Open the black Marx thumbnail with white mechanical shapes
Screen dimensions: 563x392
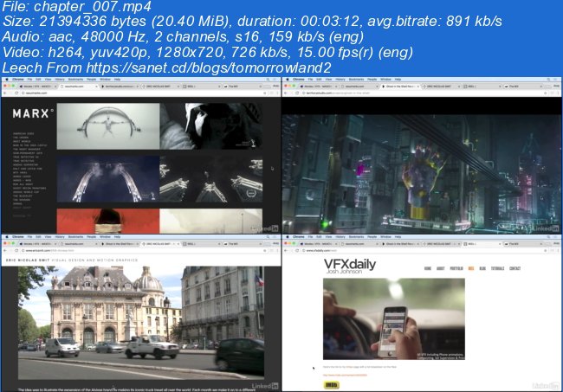tap(211, 178)
